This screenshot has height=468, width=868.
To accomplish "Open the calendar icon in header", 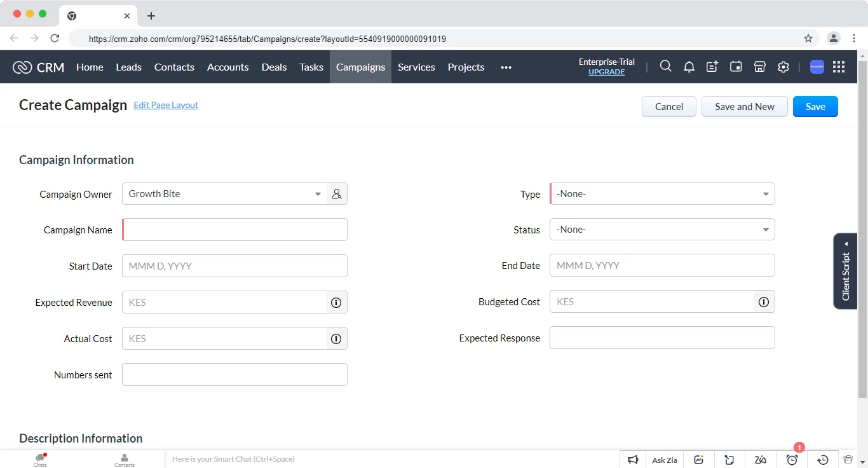I will click(736, 66).
